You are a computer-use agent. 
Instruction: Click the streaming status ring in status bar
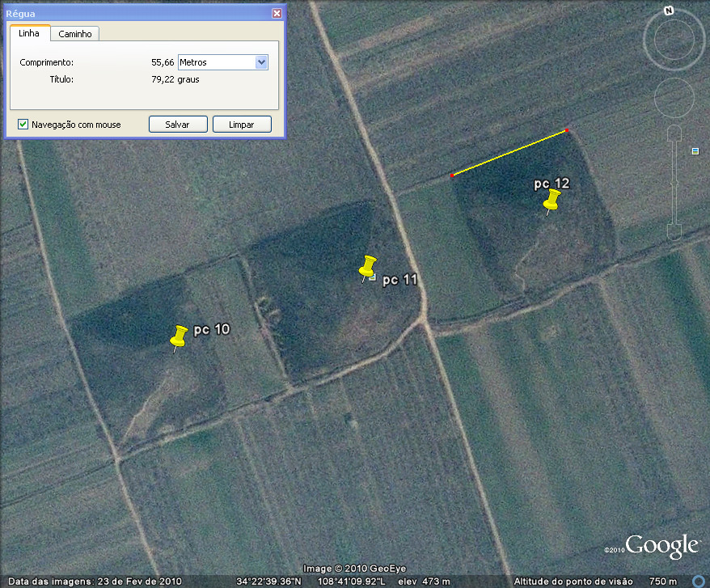pos(699,581)
